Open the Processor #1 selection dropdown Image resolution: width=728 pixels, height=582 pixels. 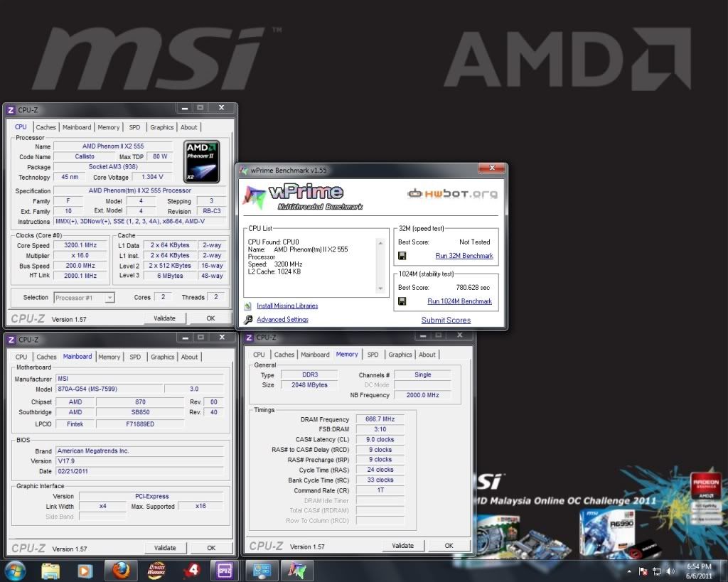(109, 298)
